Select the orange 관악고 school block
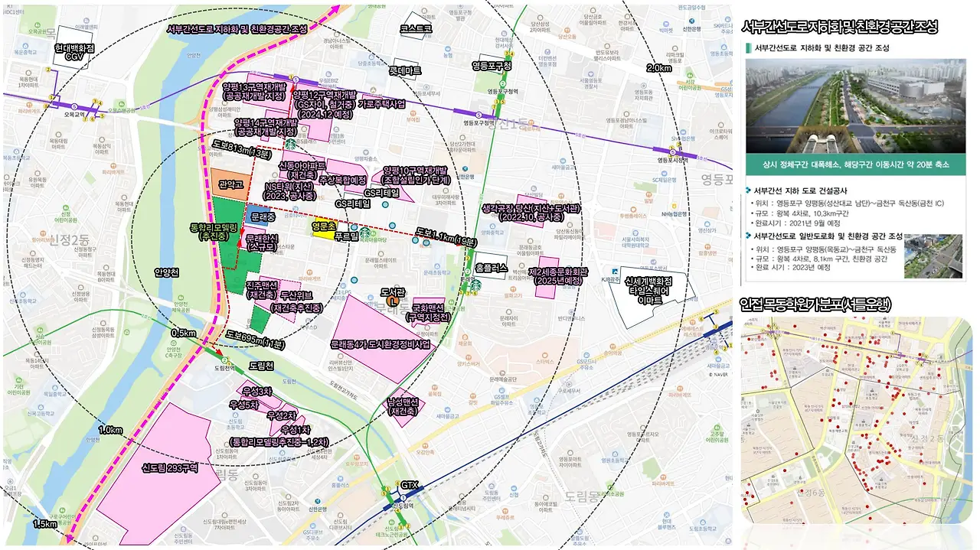The height and width of the screenshot is (550, 980). pyautogui.click(x=230, y=184)
